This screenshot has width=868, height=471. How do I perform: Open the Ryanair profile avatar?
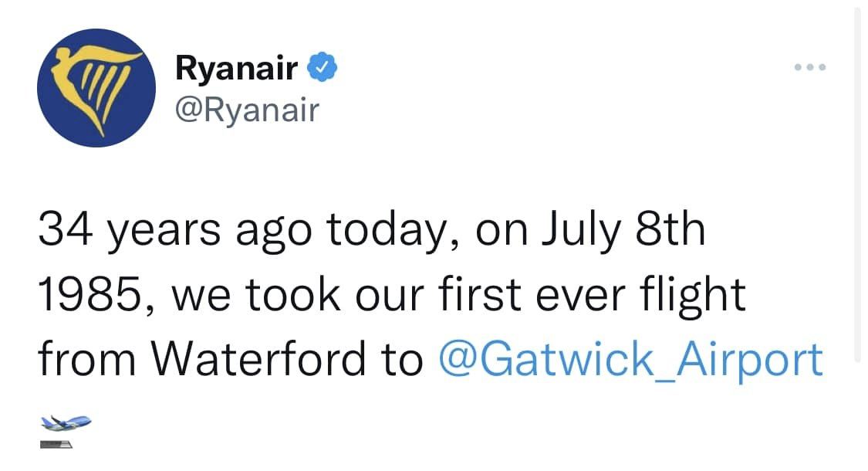coord(96,87)
